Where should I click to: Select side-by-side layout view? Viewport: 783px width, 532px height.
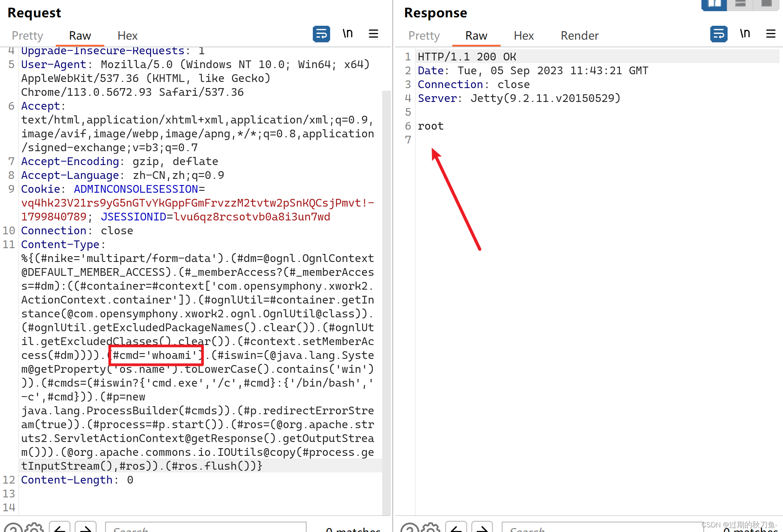pyautogui.click(x=714, y=5)
